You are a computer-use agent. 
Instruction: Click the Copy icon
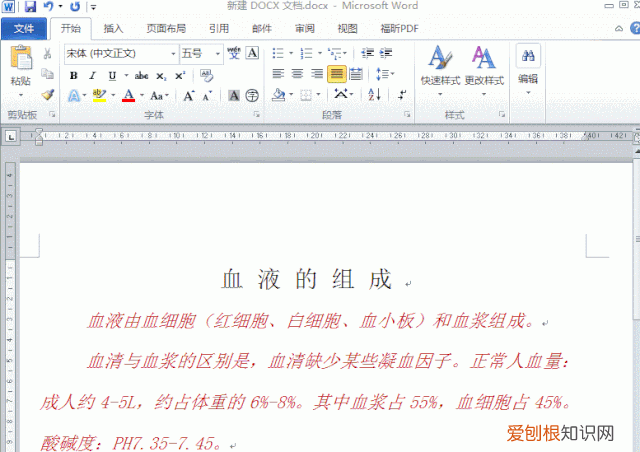47,74
